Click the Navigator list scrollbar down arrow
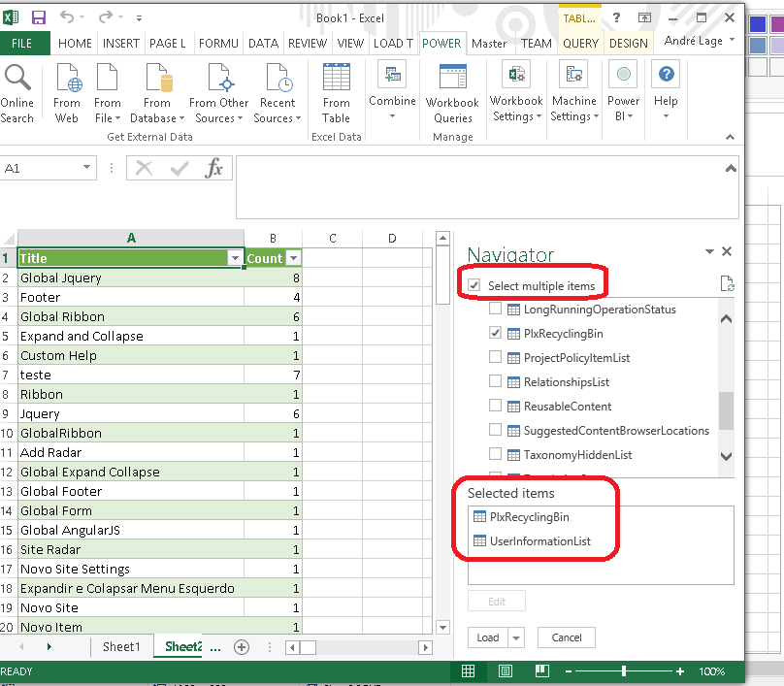 (x=727, y=456)
